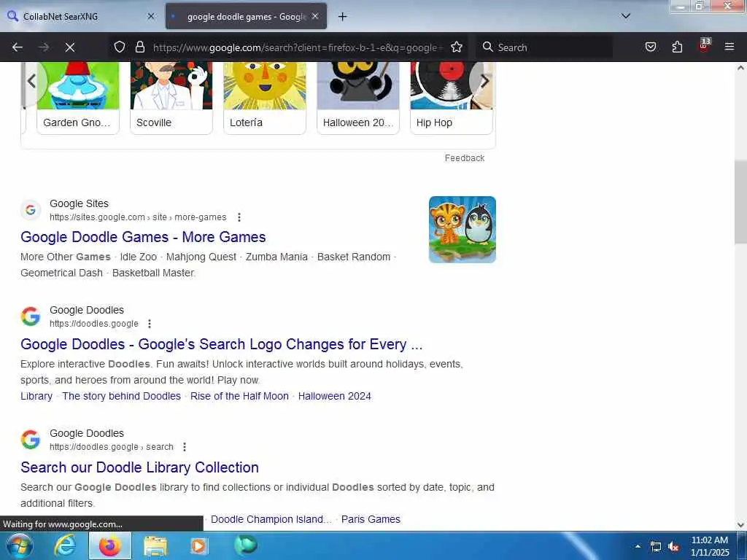The width and height of the screenshot is (747, 560).
Task: Open the Lotería doodle card
Action: point(264,98)
